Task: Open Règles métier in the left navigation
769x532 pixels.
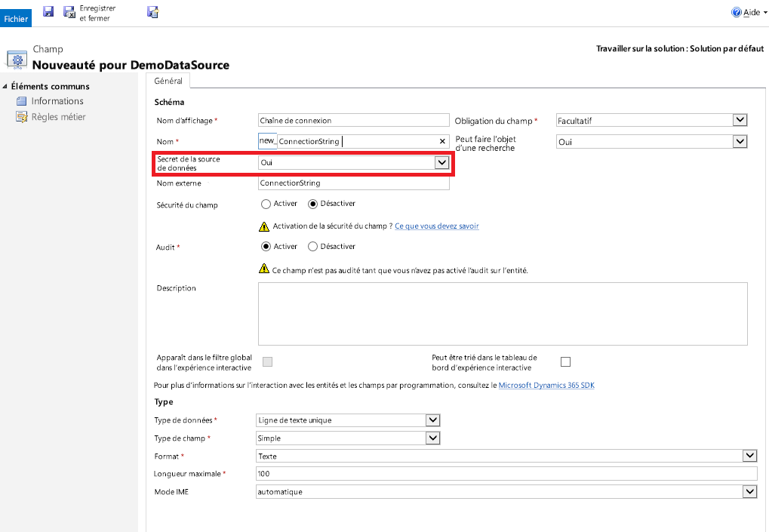Action: pyautogui.click(x=58, y=117)
